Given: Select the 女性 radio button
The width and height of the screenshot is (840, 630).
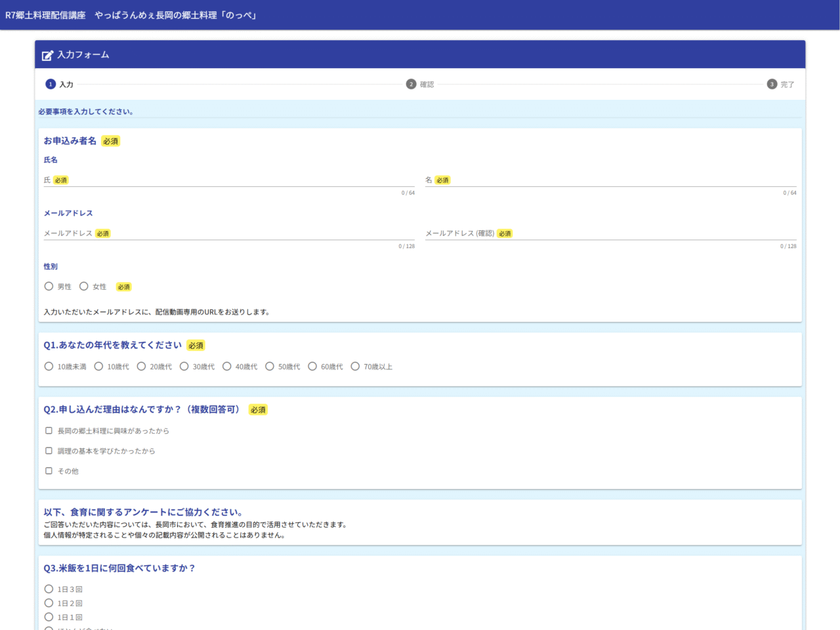Looking at the screenshot, I should 84,286.
